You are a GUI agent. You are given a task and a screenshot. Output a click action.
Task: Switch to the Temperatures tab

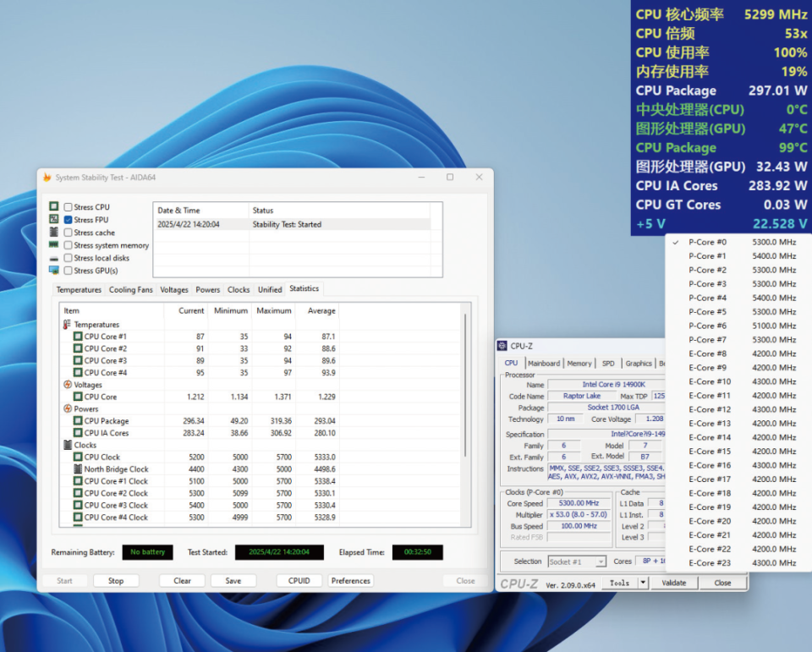click(79, 290)
